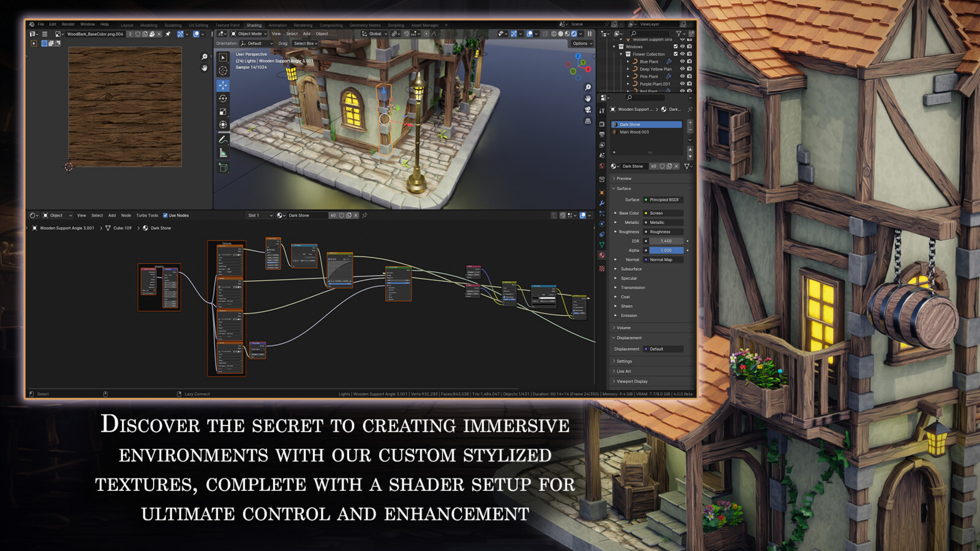
Task: Open the Material Properties tab icon
Action: click(x=601, y=254)
